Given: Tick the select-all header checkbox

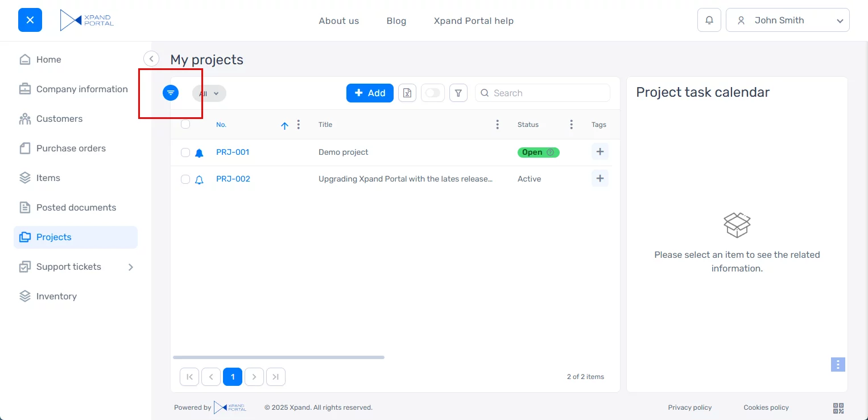Looking at the screenshot, I should (185, 125).
